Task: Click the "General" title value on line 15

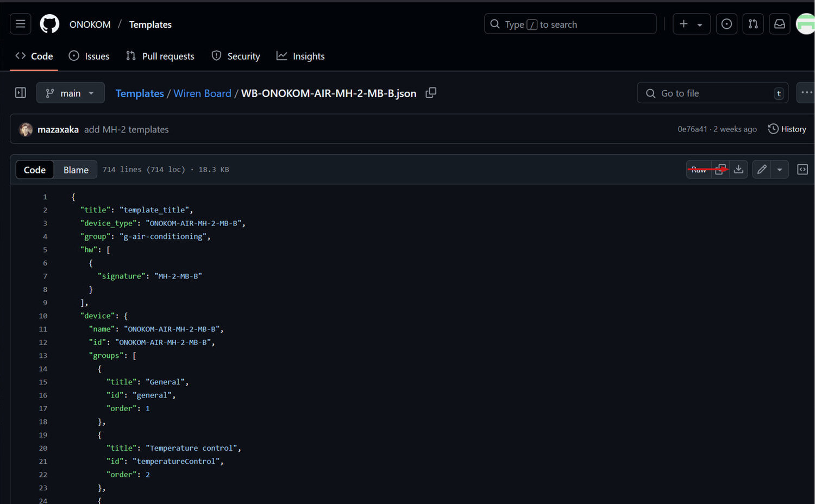Action: click(165, 382)
